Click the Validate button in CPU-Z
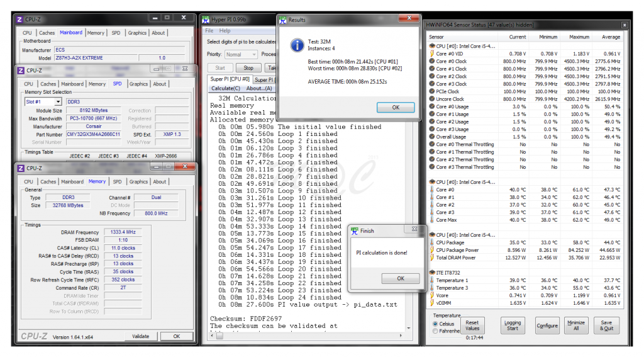Screen dimensions: 644x357 coord(140,336)
